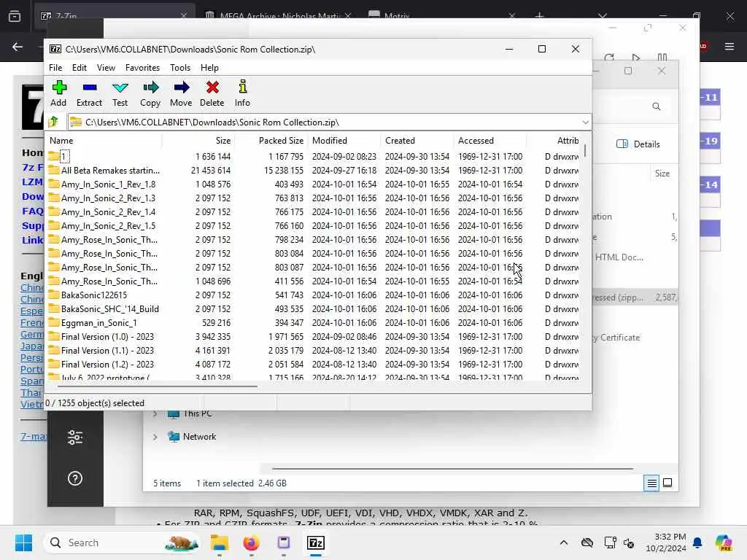Open the browser hamburger menu
The width and height of the screenshot is (747, 560).
729,46
